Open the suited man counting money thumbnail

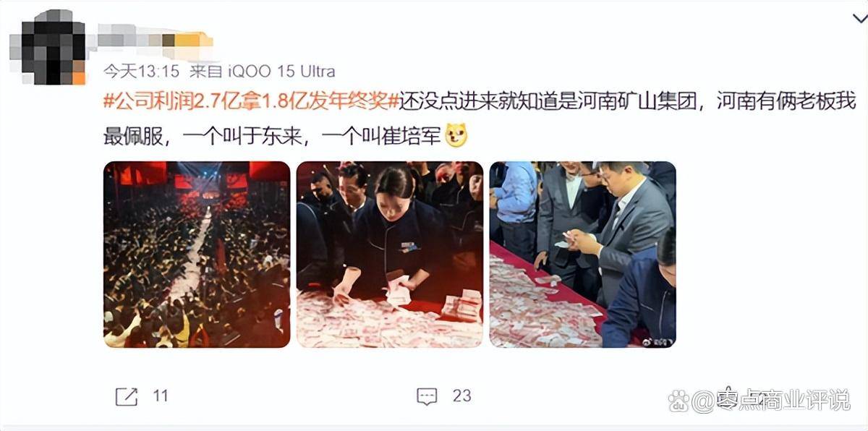click(582, 255)
